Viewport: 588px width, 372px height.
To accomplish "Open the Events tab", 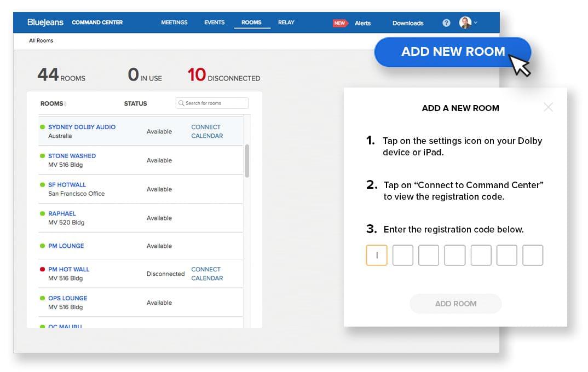I will point(214,23).
